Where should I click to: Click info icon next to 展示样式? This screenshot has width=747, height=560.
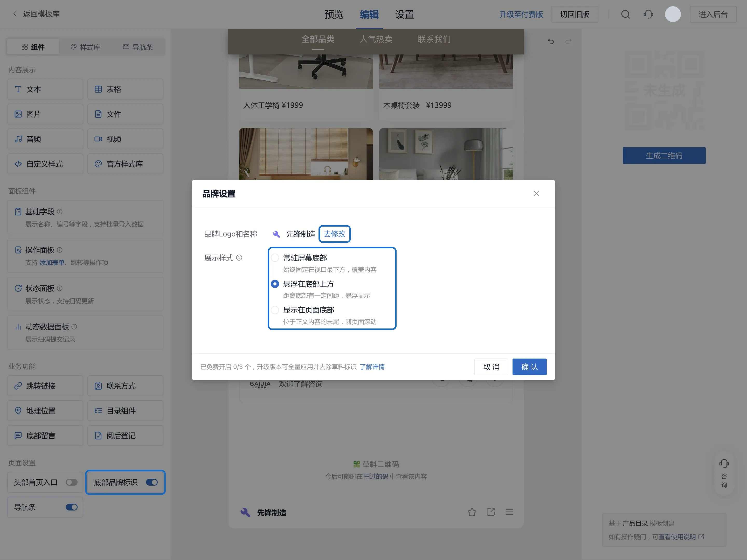click(x=239, y=258)
